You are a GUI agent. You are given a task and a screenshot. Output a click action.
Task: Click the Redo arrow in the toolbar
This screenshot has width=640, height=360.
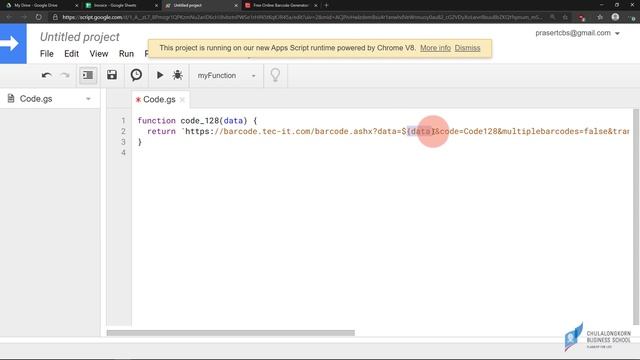point(65,75)
